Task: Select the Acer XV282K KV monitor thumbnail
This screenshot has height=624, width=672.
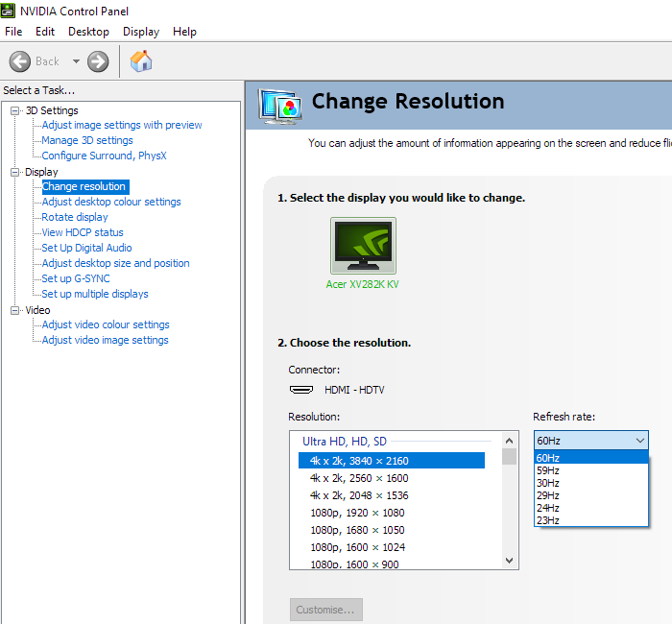Action: click(363, 245)
